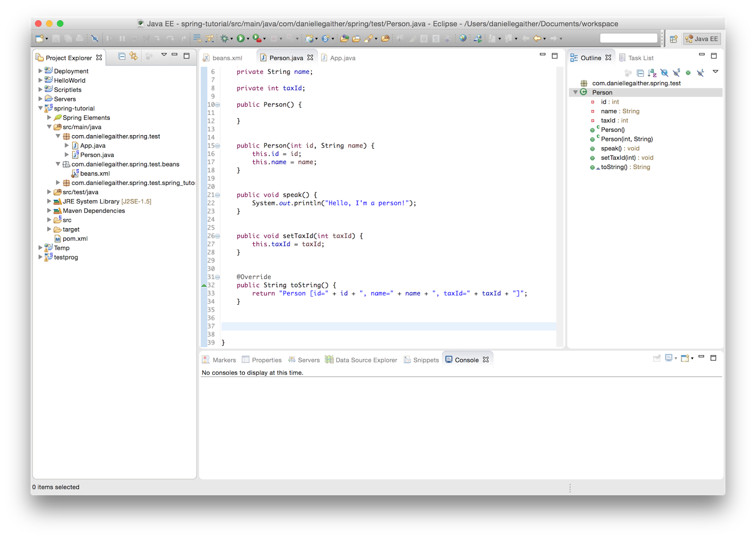
Task: Select Person(int, String) constructor in Outline
Action: 627,139
